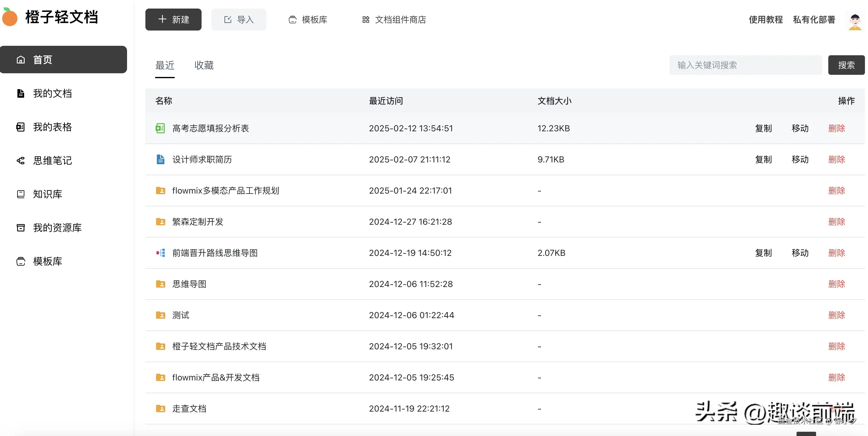Open folder named 走查文档
The image size is (868, 436).
pyautogui.click(x=189, y=409)
